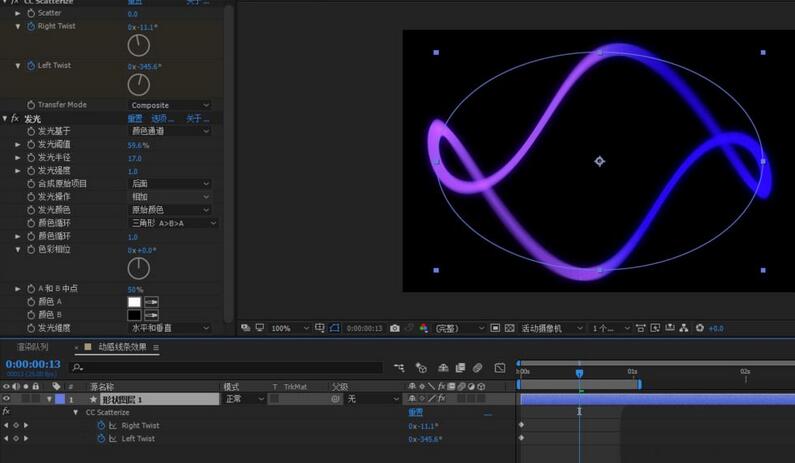Screen dimensions: 795x463
Task: Open the Transfer Mode Composite dropdown
Action: coord(169,105)
